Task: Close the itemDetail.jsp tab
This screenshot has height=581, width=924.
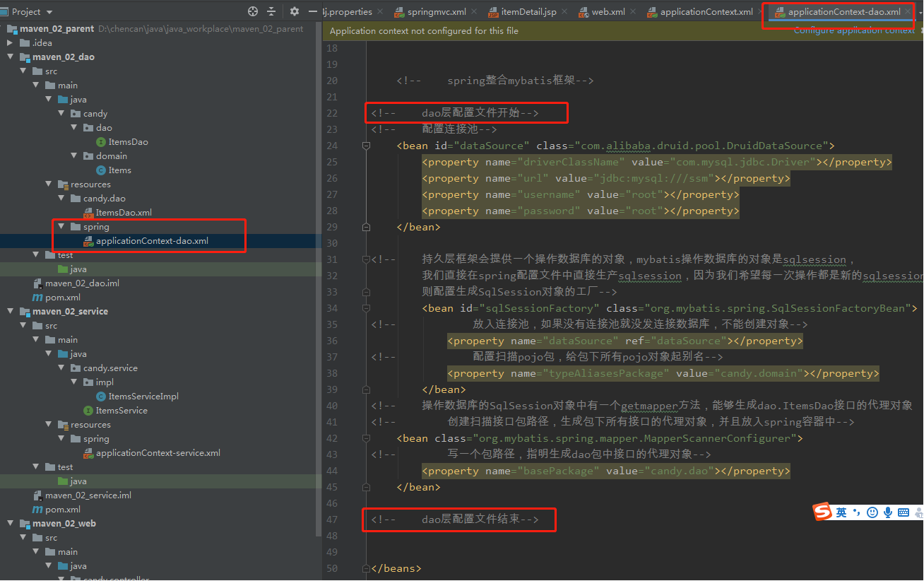Action: (564, 12)
